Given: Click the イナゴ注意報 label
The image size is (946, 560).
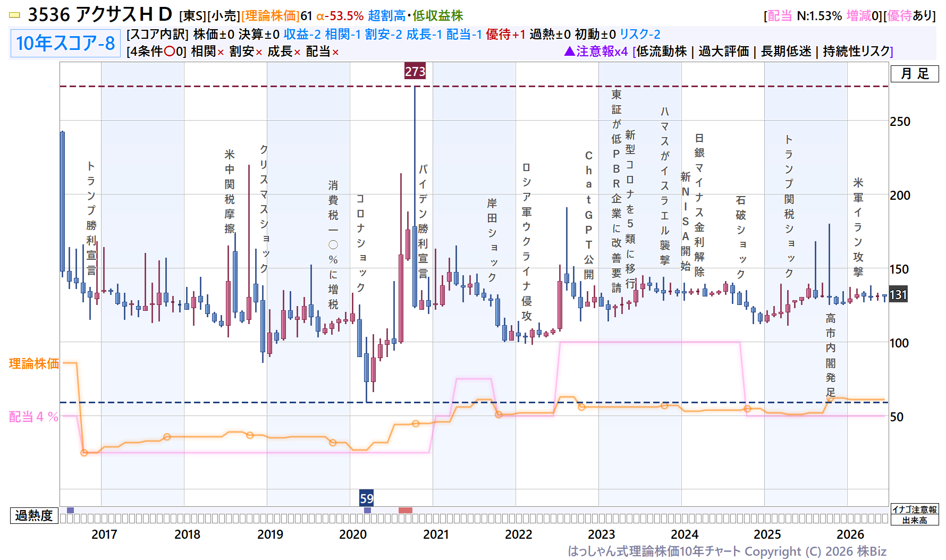Looking at the screenshot, I should tap(915, 510).
